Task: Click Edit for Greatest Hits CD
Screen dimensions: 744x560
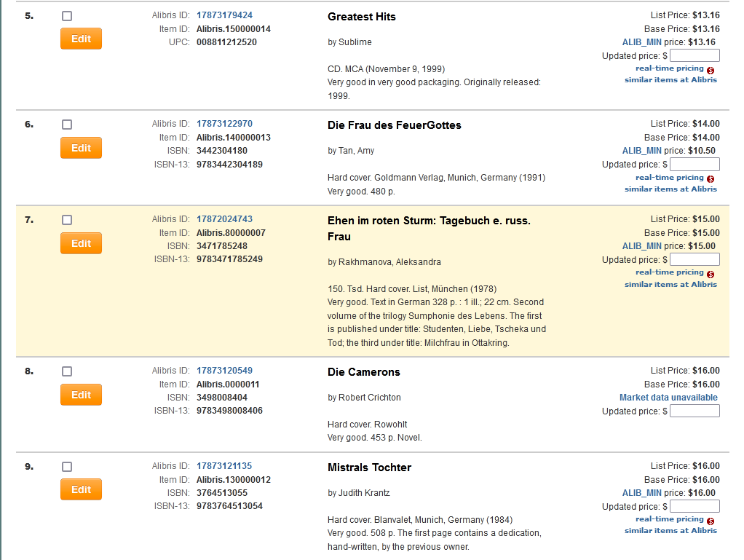Action: tap(81, 39)
